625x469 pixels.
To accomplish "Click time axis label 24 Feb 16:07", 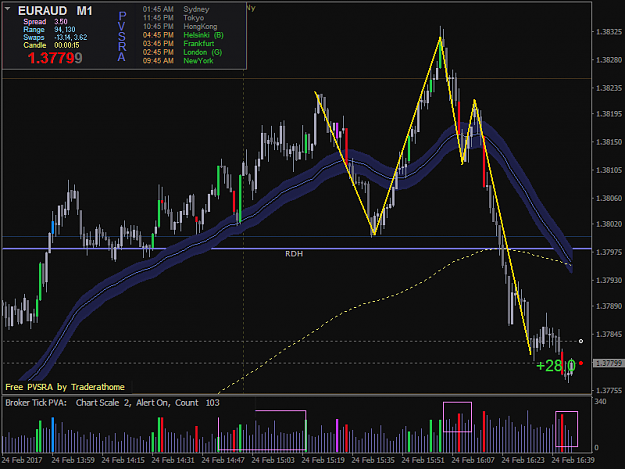I will pyautogui.click(x=473, y=460).
